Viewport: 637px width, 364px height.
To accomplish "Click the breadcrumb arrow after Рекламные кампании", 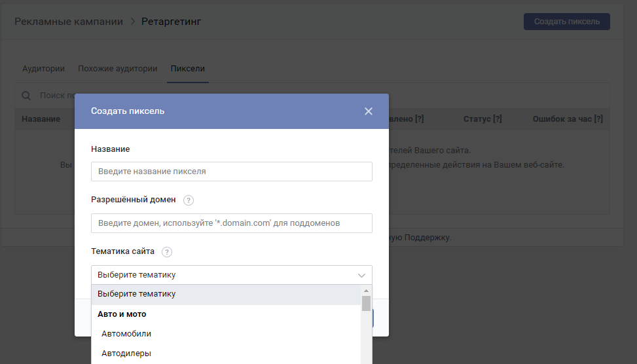I will point(132,22).
